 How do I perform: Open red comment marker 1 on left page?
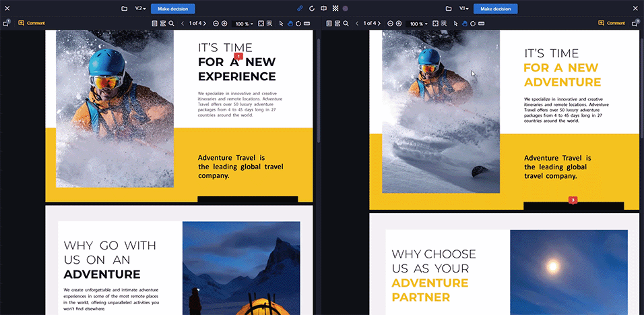[x=238, y=56]
